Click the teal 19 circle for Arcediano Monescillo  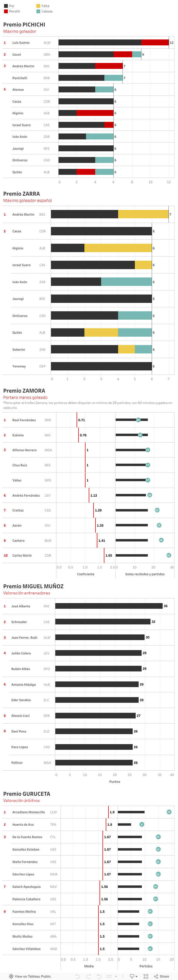169,811
